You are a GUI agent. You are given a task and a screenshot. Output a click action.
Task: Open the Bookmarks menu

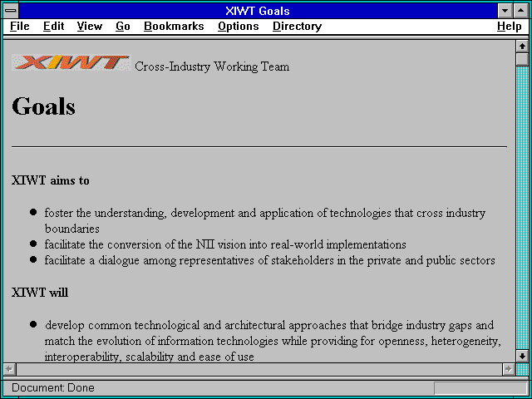click(x=174, y=27)
